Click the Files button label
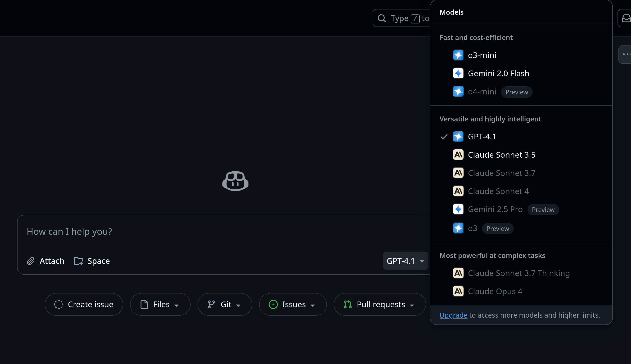Image resolution: width=631 pixels, height=364 pixels. tap(161, 305)
